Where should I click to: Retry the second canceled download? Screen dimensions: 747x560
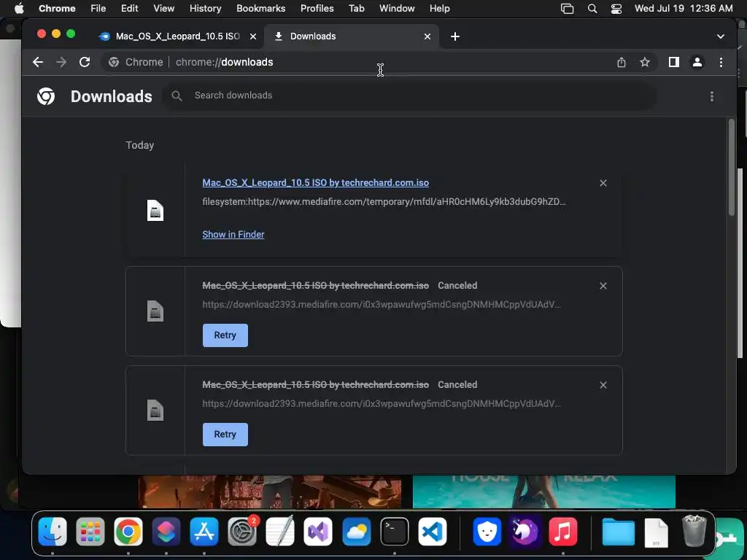[225, 435]
